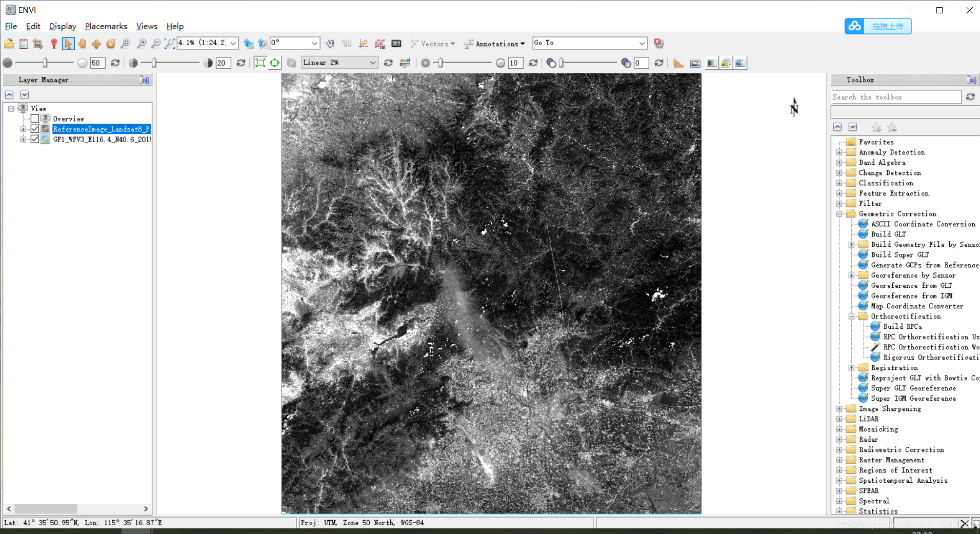Click the Search the toolbox field
This screenshot has width=980, height=534.
point(896,97)
